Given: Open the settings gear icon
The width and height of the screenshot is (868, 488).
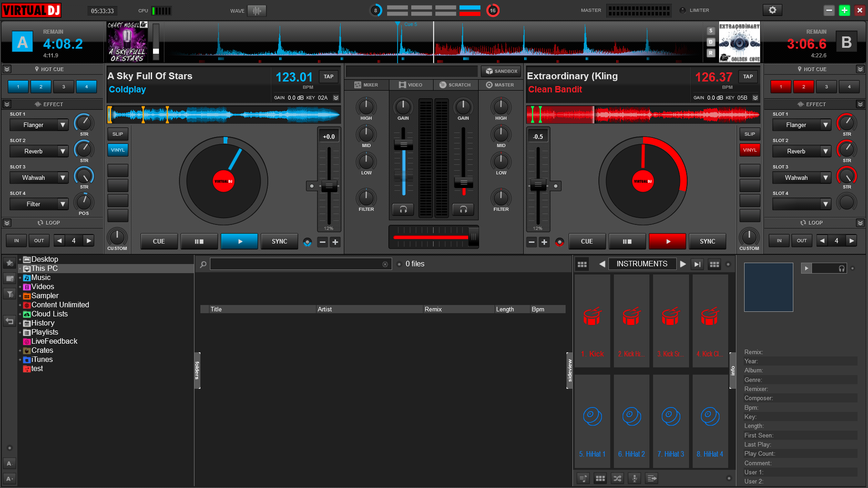Looking at the screenshot, I should click(x=772, y=10).
